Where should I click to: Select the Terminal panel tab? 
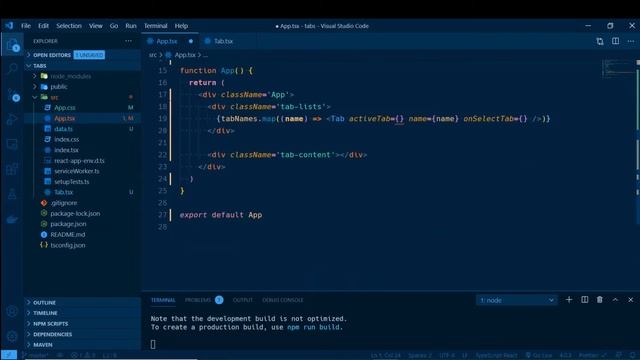163,300
